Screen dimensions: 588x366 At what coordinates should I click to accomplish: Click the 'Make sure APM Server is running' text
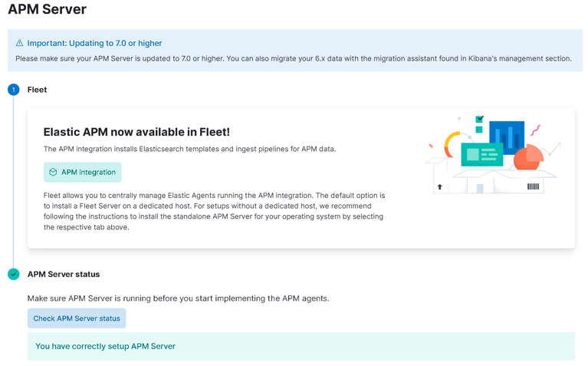pyautogui.click(x=178, y=298)
